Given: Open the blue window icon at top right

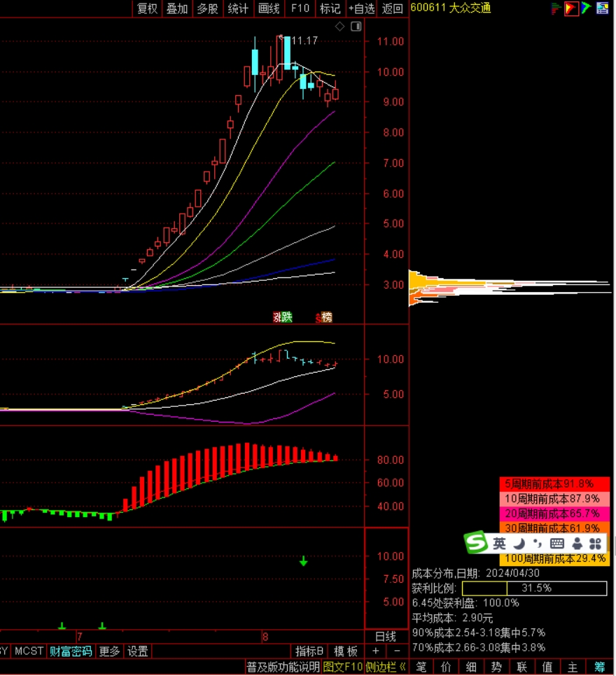Looking at the screenshot, I should [602, 8].
